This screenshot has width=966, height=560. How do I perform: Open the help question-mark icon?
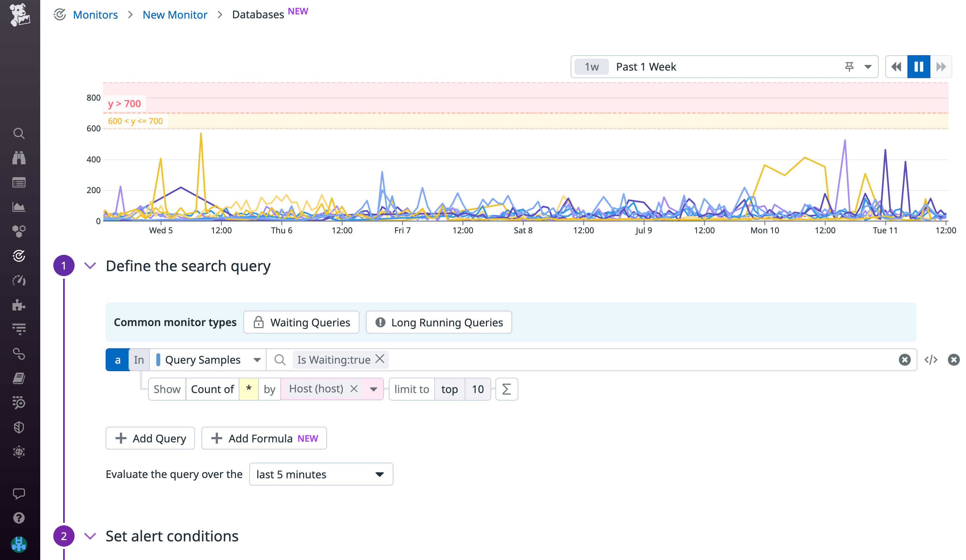point(19,518)
